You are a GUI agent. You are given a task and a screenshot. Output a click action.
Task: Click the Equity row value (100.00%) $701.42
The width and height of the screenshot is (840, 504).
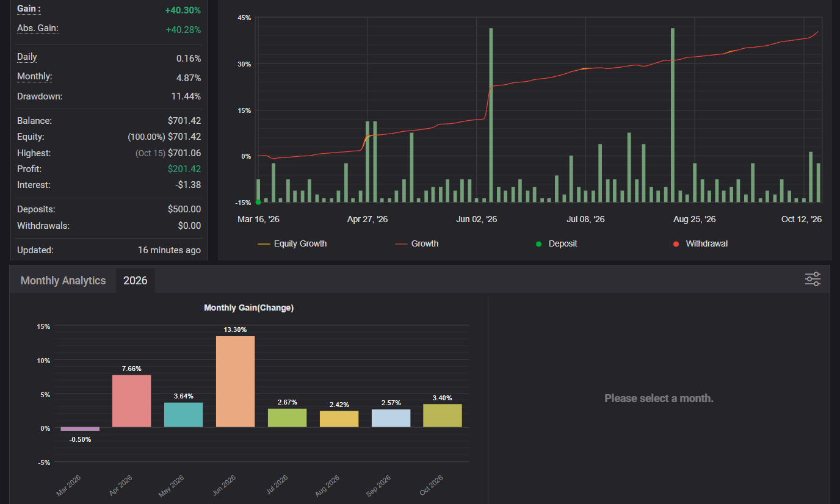tap(164, 137)
